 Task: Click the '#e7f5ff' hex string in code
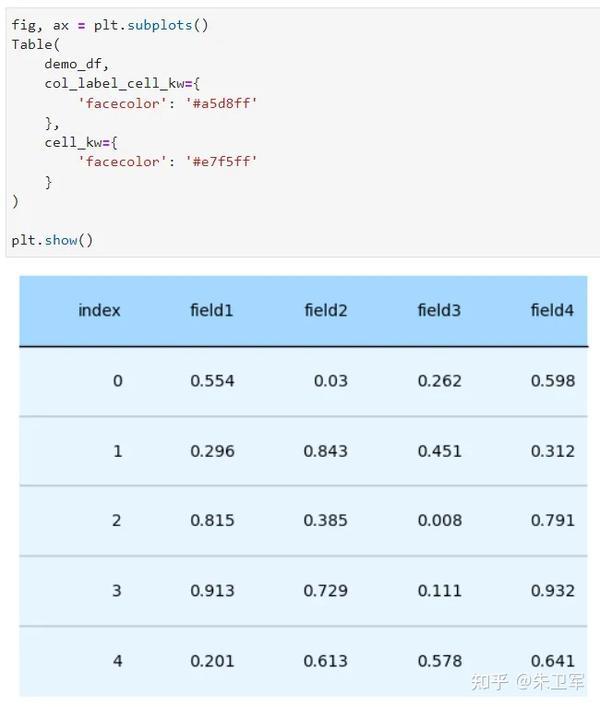pyautogui.click(x=221, y=161)
